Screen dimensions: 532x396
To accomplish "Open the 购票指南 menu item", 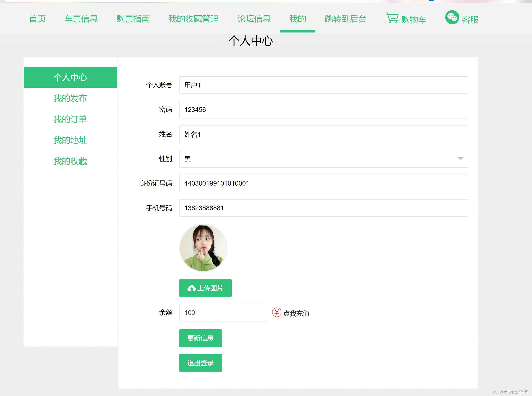I will tap(133, 19).
